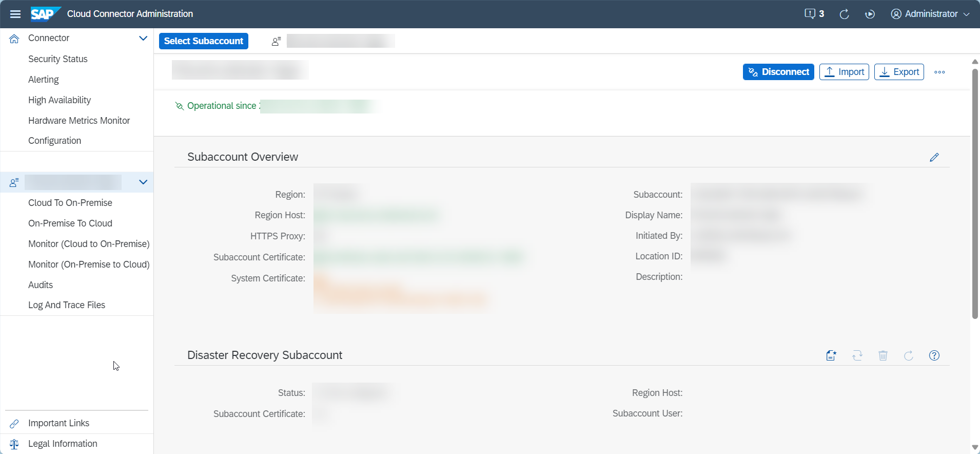Image resolution: width=980 pixels, height=454 pixels.
Task: Click the Disconnect button
Action: click(x=778, y=72)
